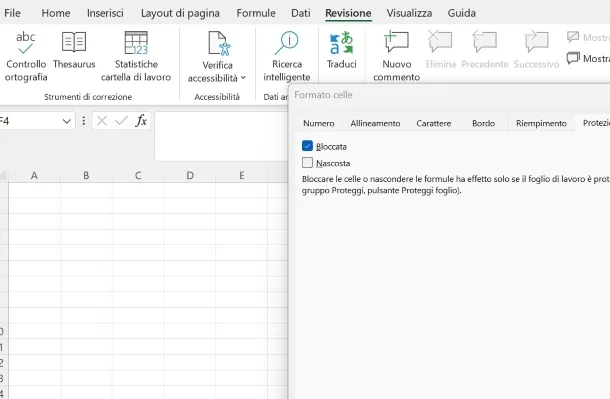The width and height of the screenshot is (610, 399).
Task: Click the Strumenti di correzione group label
Action: [88, 97]
